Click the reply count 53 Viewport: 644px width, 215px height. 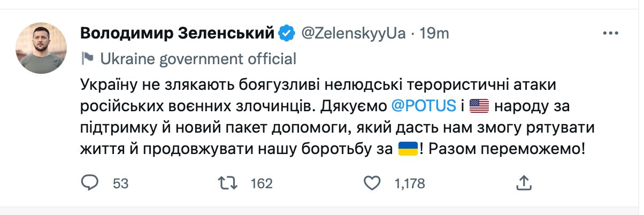pyautogui.click(x=121, y=184)
